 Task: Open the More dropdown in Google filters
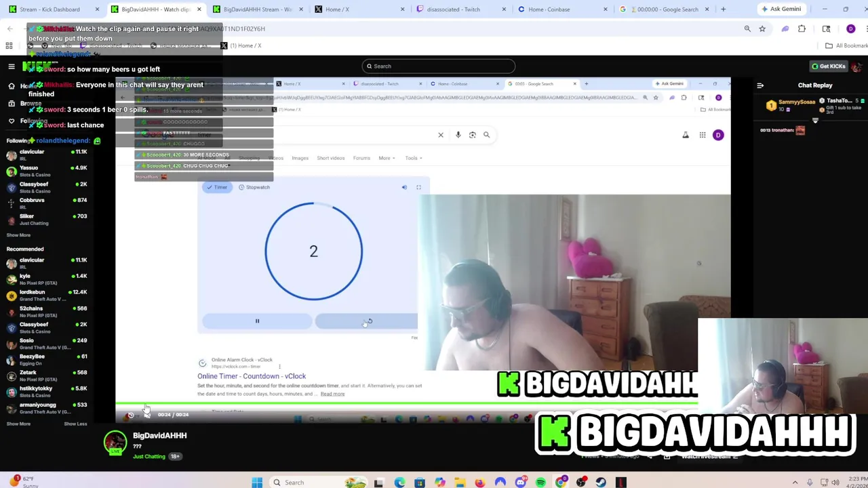click(x=386, y=158)
